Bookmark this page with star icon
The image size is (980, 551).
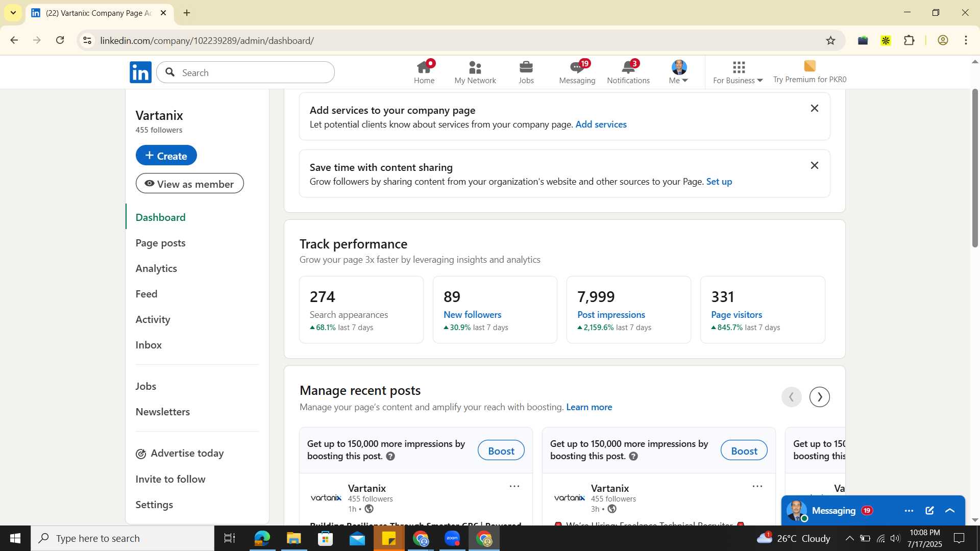coord(830,40)
